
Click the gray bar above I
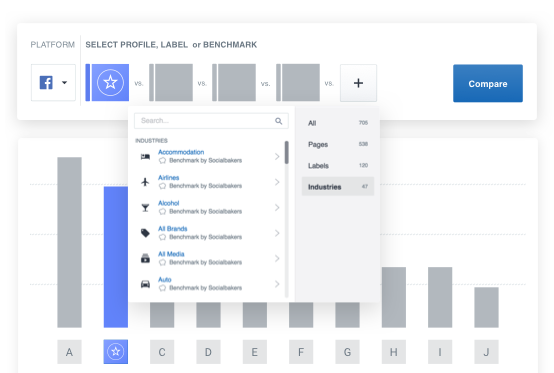point(440,297)
